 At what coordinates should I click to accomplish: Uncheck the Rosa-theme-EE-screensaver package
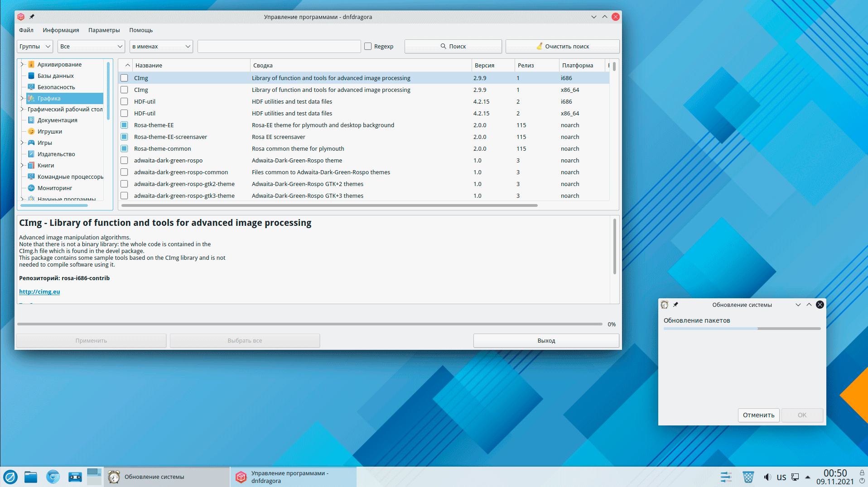pos(124,137)
